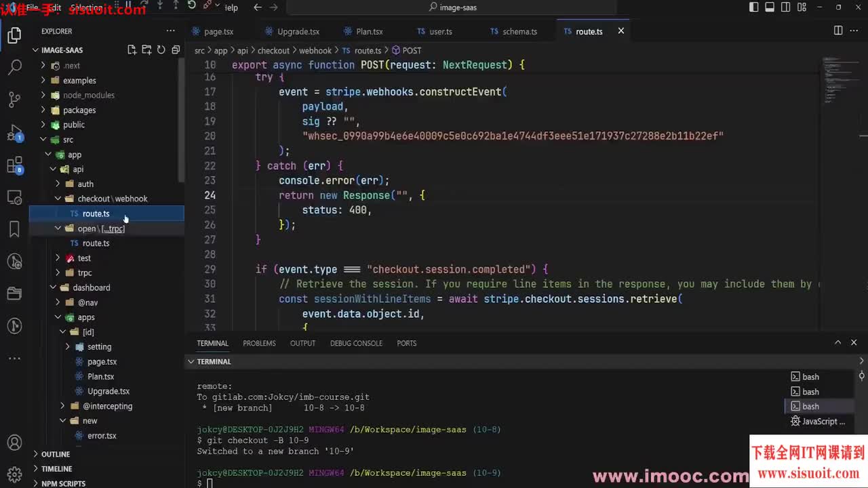Go back in editor navigation history
This screenshot has width=868, height=488.
point(258,7)
